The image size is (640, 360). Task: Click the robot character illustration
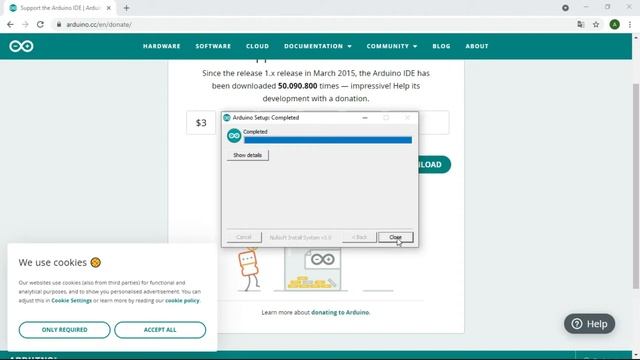point(249,269)
